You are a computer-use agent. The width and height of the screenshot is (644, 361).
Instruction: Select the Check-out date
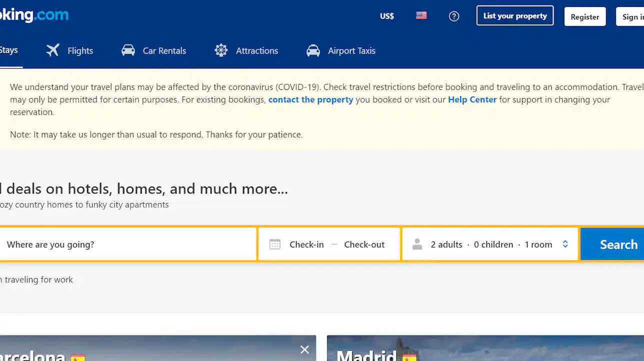click(x=364, y=244)
